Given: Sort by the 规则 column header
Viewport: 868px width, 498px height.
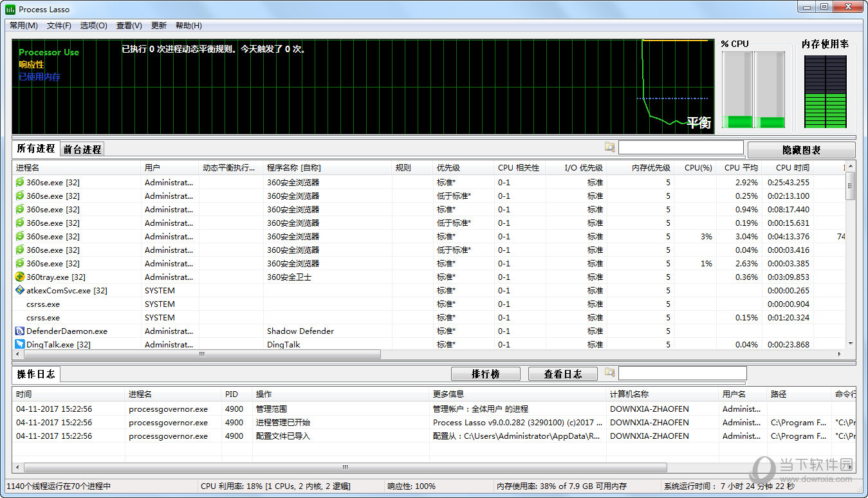Looking at the screenshot, I should 412,168.
